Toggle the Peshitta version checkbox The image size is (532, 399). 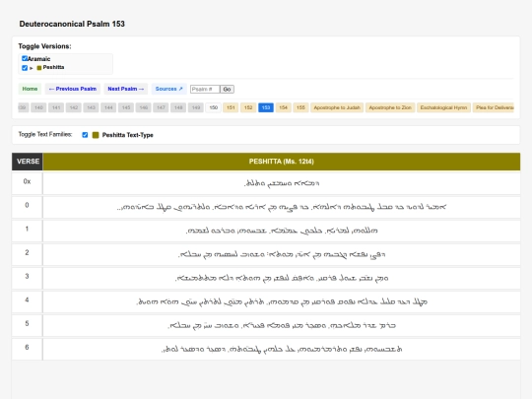point(25,68)
